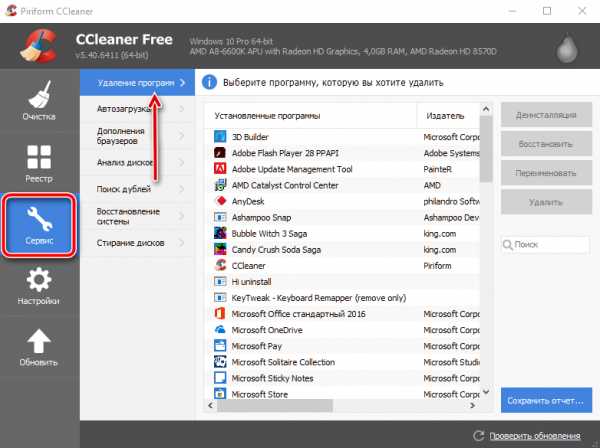Image resolution: width=600 pixels, height=448 pixels.
Task: Click Проверить обновления link
Action: click(x=535, y=436)
